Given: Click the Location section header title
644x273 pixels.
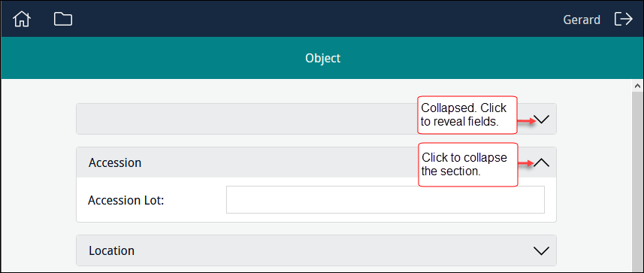Looking at the screenshot, I should [112, 250].
